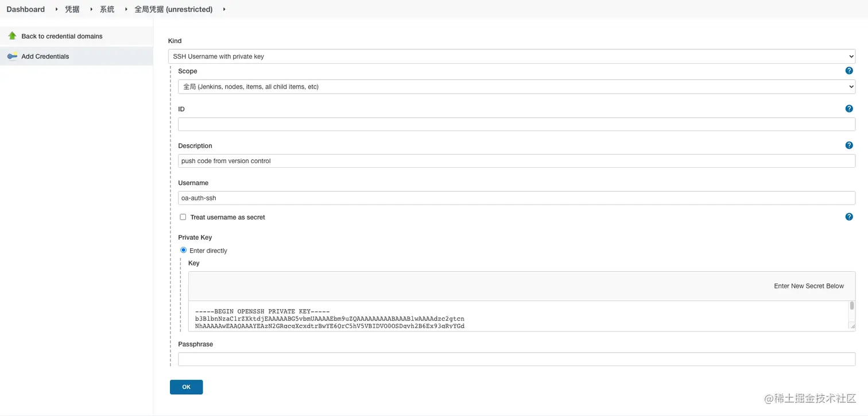Click the Private Key label

[195, 237]
